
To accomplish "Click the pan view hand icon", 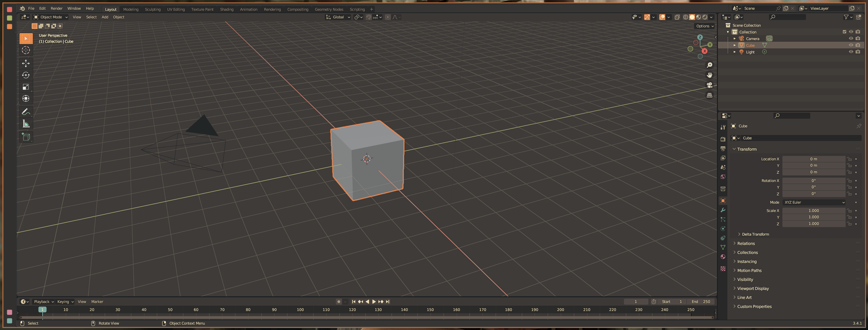I will click(709, 75).
